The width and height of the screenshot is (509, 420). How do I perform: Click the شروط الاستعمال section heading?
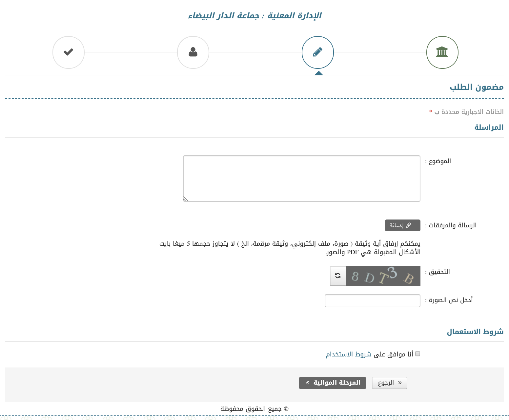(x=475, y=332)
